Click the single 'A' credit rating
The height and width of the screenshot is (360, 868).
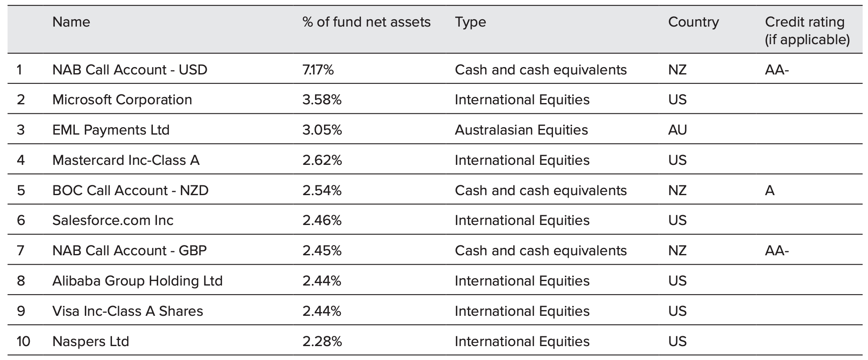(x=770, y=190)
